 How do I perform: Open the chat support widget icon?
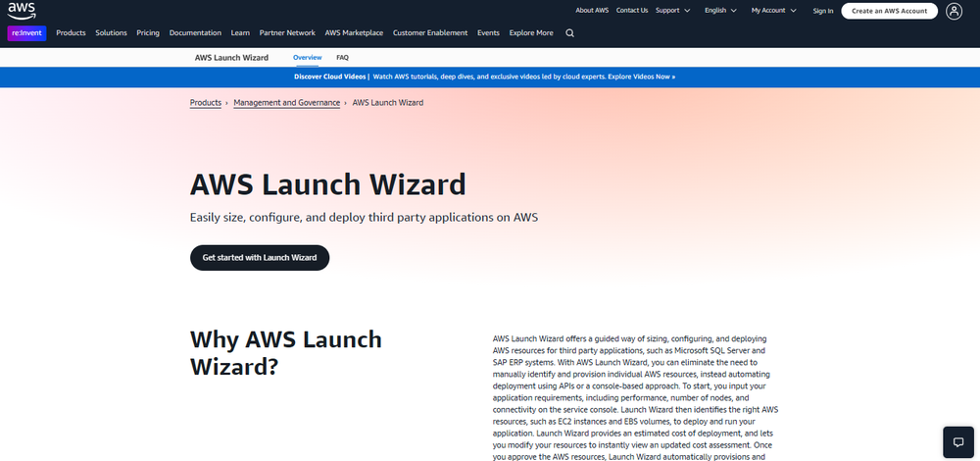(x=958, y=442)
